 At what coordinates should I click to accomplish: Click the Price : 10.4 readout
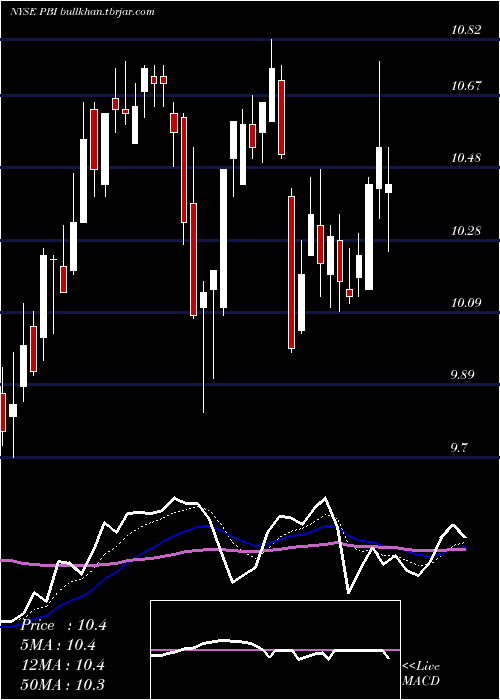(63, 625)
